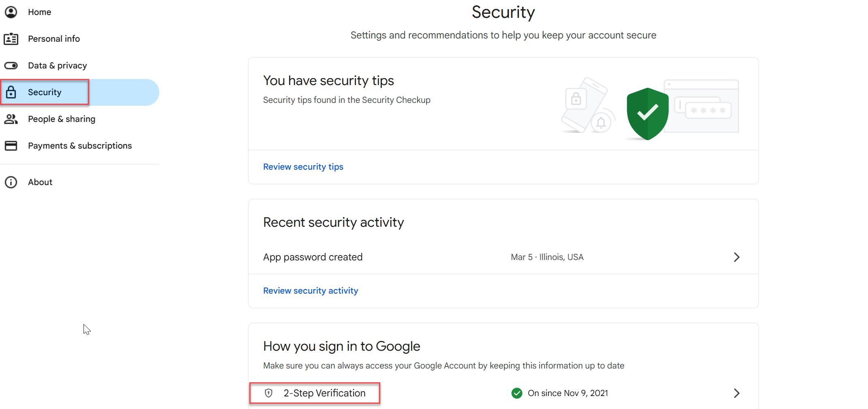
Task: Go to Data & privacy section
Action: (x=57, y=66)
